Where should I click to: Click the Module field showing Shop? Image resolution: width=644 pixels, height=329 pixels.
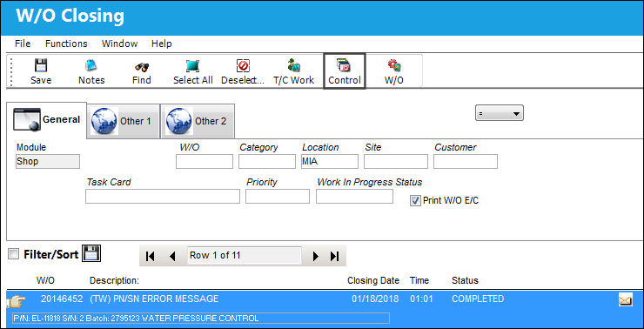pyautogui.click(x=48, y=161)
